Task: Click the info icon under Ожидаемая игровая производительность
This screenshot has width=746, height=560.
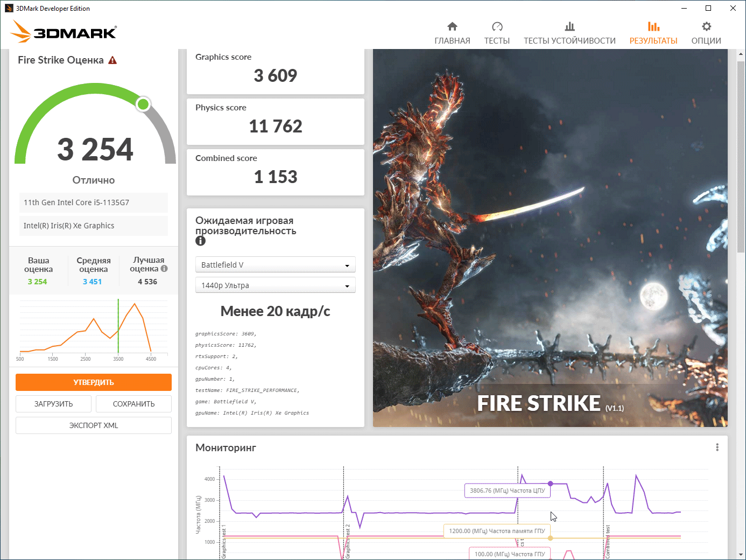Action: coord(200,241)
